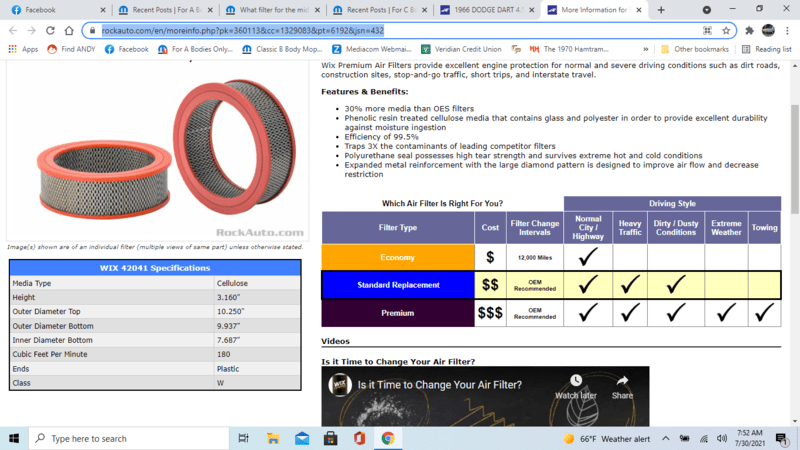Close the 1966 DODGE DART tab

coord(532,10)
